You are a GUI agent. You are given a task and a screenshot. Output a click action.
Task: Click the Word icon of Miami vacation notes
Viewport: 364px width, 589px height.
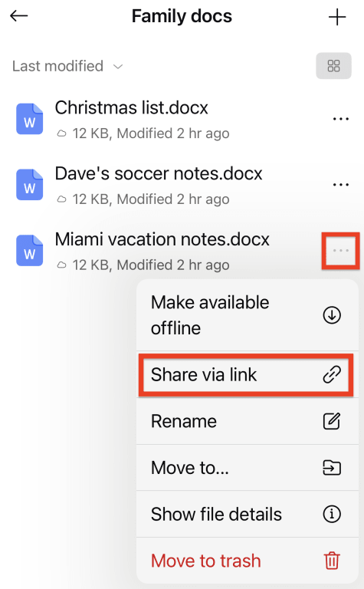point(30,251)
